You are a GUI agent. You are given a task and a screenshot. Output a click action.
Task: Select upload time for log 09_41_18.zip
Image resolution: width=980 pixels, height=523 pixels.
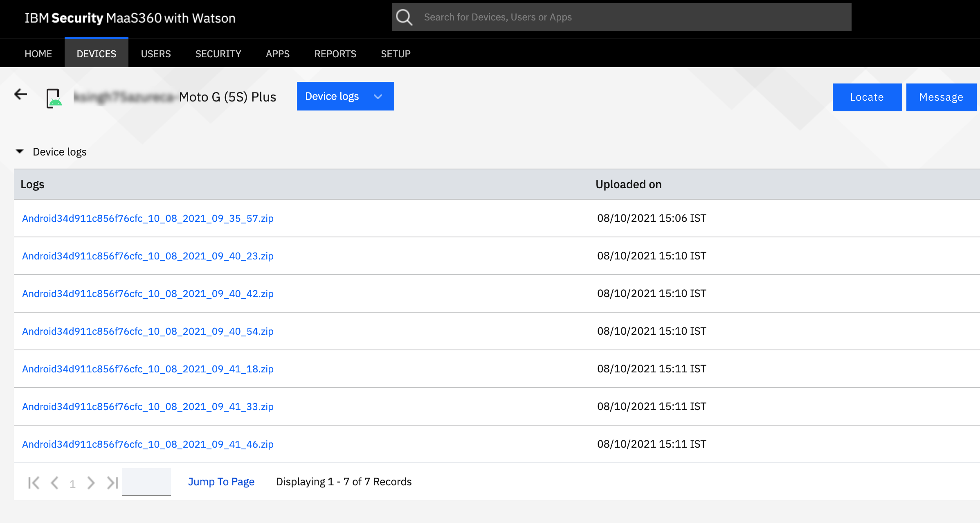coord(652,369)
